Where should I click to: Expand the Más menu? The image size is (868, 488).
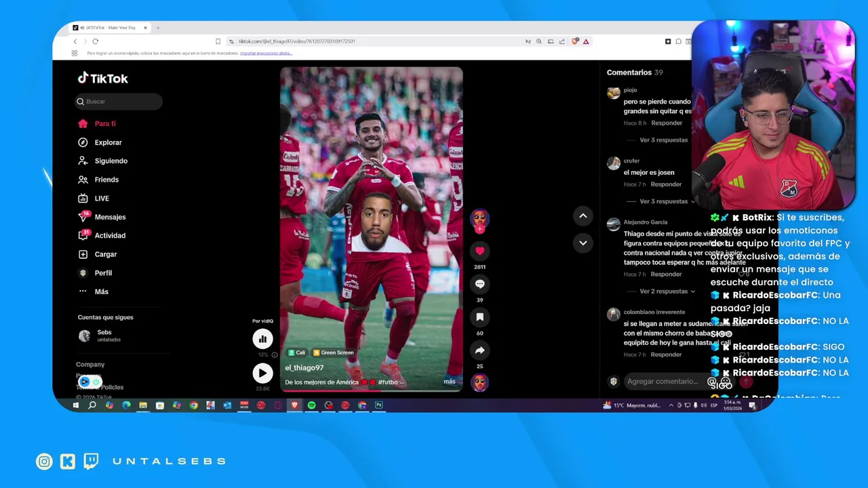pos(93,291)
